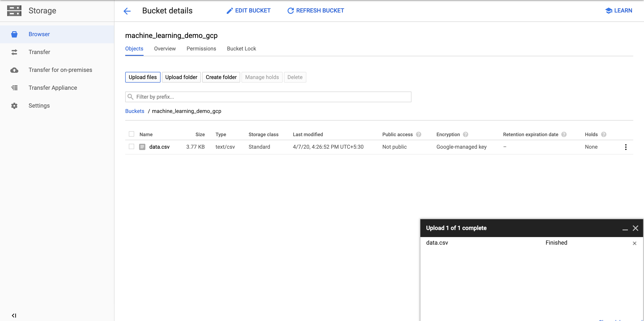Minimize the upload progress panel
This screenshot has height=321, width=644.
coord(625,230)
